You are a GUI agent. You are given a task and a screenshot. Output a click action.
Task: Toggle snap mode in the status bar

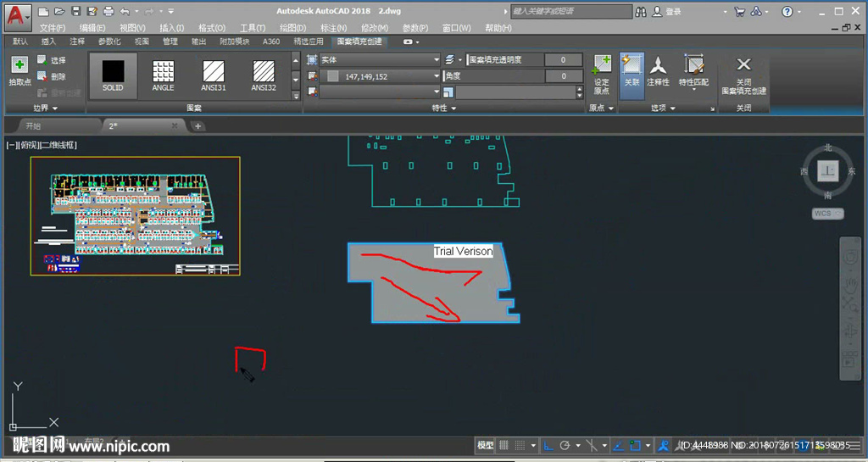point(520,445)
